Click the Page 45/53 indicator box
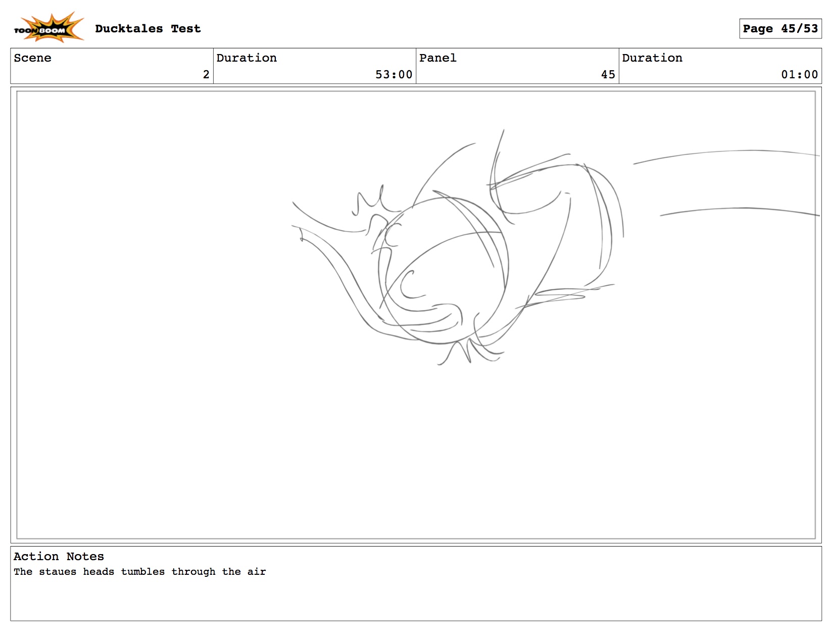The image size is (832, 644). point(779,29)
